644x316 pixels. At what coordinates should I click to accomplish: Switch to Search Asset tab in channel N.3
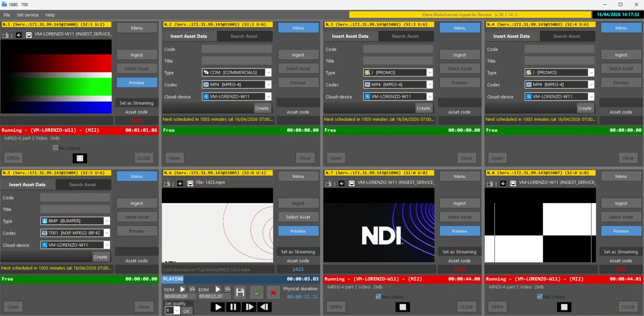(405, 36)
